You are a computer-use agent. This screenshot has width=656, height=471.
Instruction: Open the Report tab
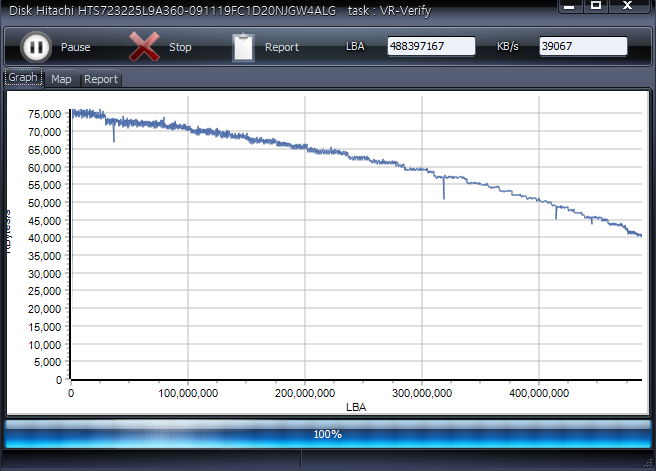coord(101,79)
